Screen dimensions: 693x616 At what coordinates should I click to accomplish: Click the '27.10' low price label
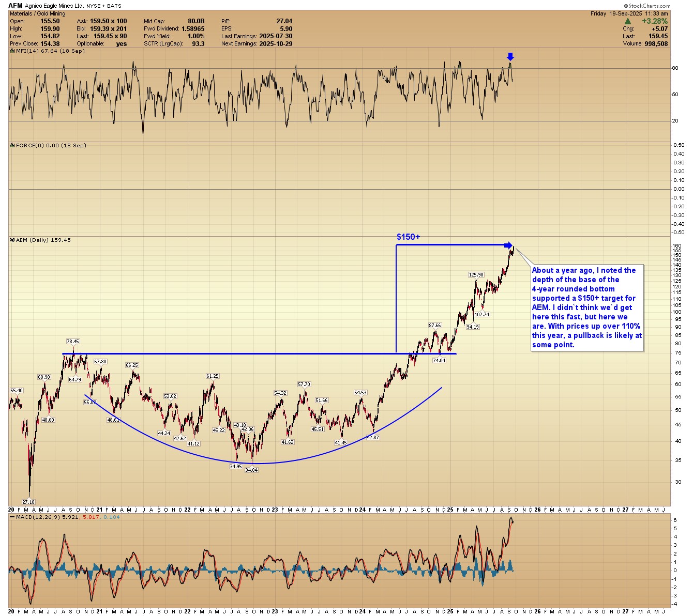coord(28,502)
